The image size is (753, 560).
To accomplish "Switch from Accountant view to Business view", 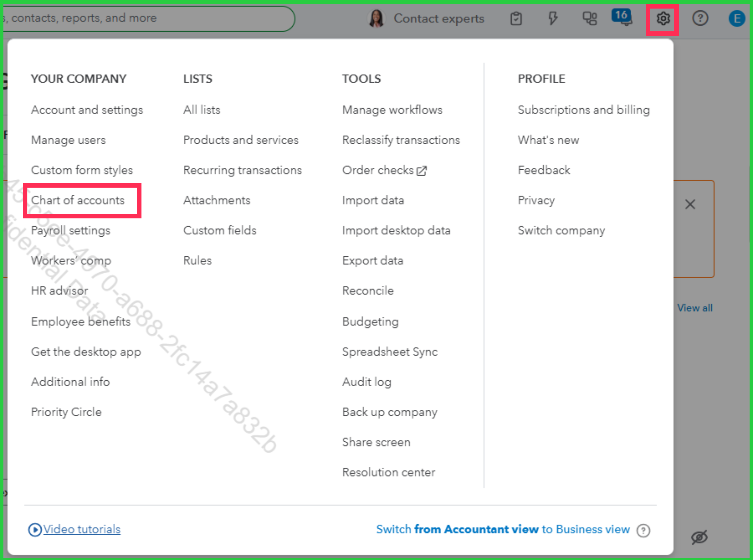I will (x=503, y=529).
